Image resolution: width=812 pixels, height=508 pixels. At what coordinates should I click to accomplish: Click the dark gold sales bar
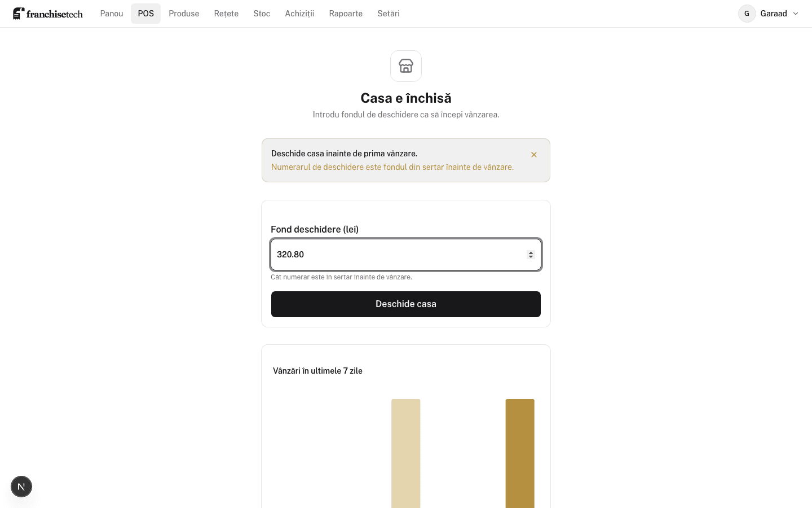point(520,453)
